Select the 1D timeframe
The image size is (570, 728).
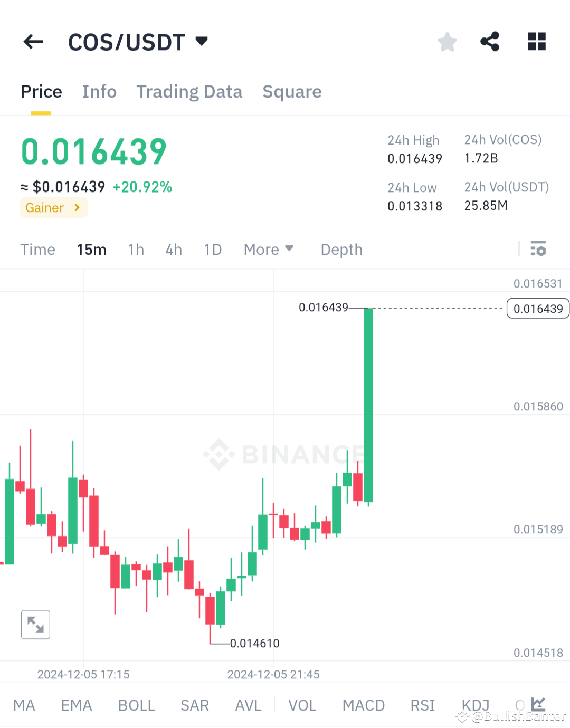(x=213, y=249)
